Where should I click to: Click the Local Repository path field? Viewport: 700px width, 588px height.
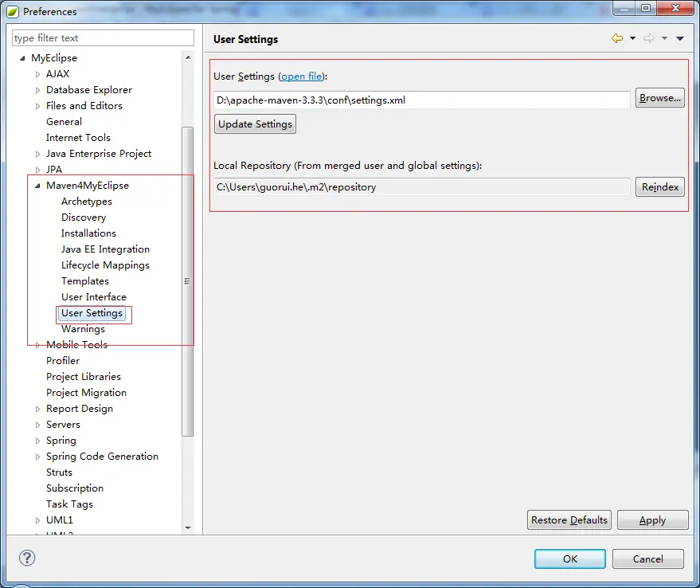tap(422, 186)
